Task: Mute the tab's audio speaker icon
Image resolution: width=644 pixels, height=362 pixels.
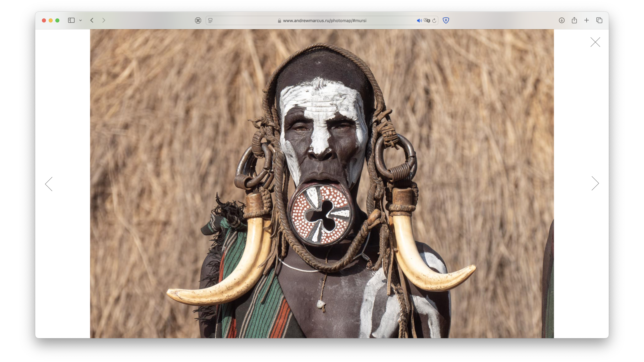Action: tap(419, 20)
